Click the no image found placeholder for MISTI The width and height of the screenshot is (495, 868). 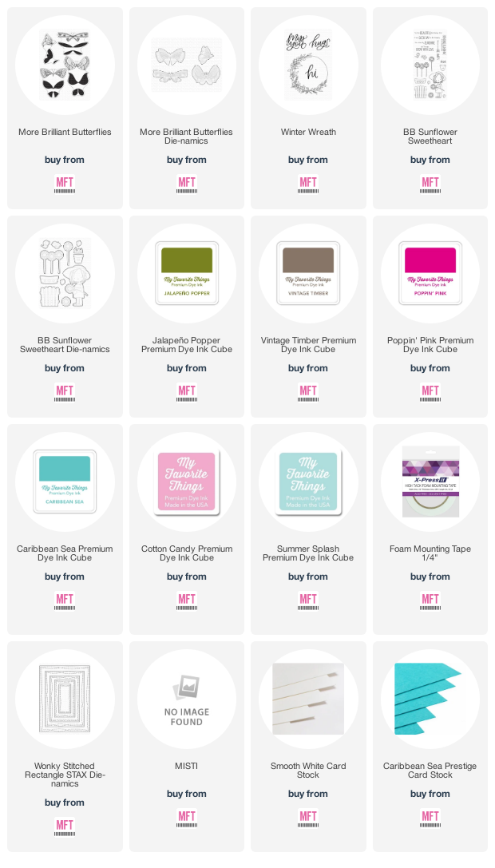pyautogui.click(x=187, y=699)
